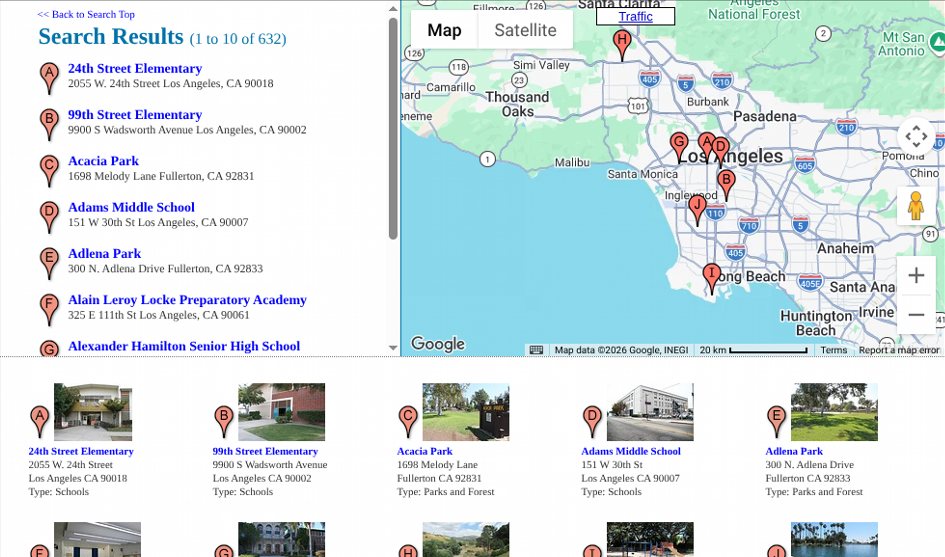Switch to Map view
The height and width of the screenshot is (557, 945).
pos(444,30)
